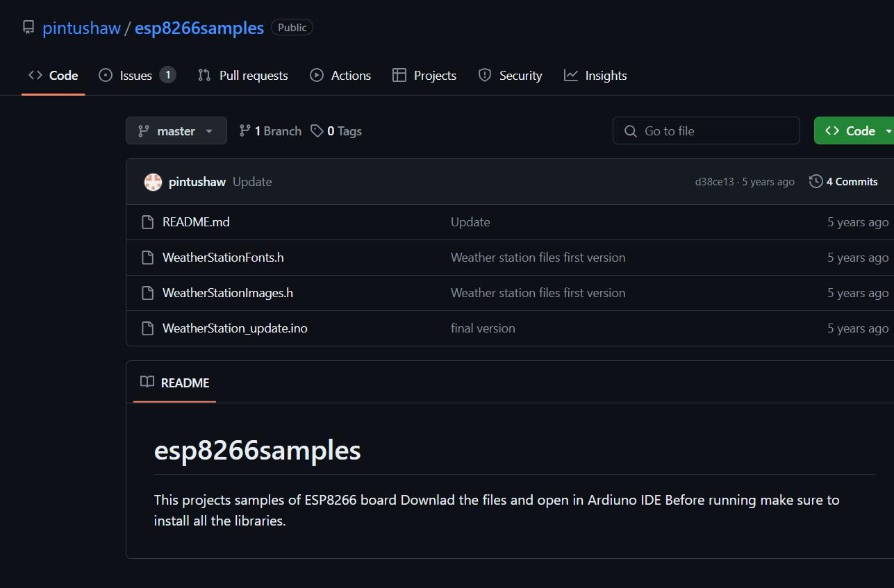Screen dimensions: 894x588
Task: Click the Public visibility badge
Action: 292,28
